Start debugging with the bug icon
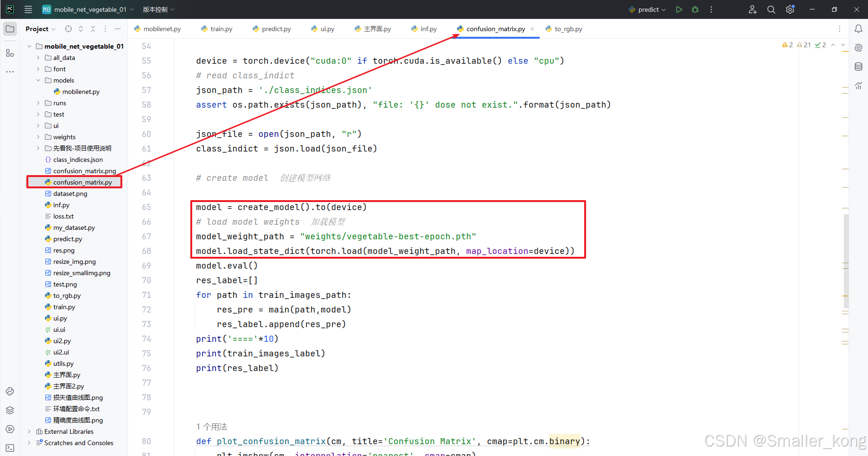 [x=695, y=9]
